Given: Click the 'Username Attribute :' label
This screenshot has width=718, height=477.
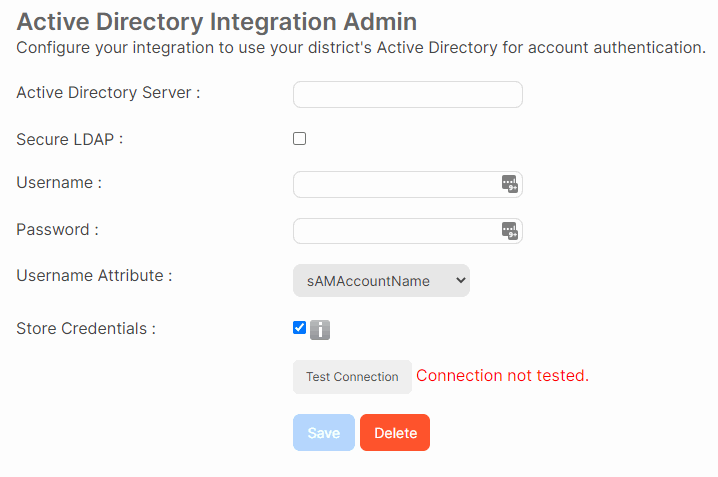Looking at the screenshot, I should [94, 276].
